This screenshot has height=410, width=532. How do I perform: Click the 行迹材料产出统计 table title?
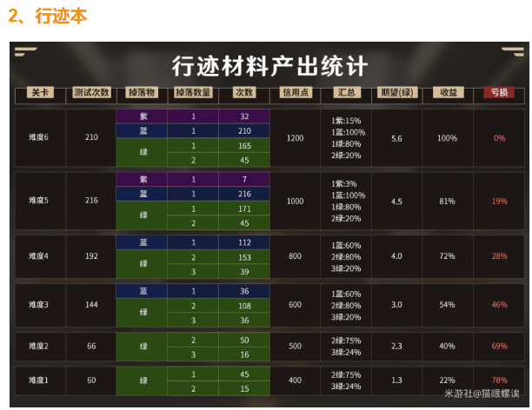(x=269, y=66)
